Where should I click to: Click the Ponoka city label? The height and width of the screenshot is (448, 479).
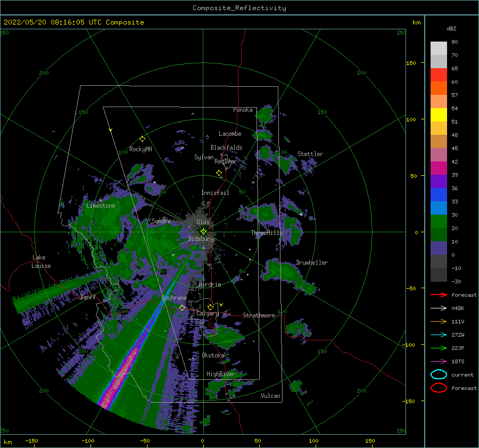coord(243,110)
